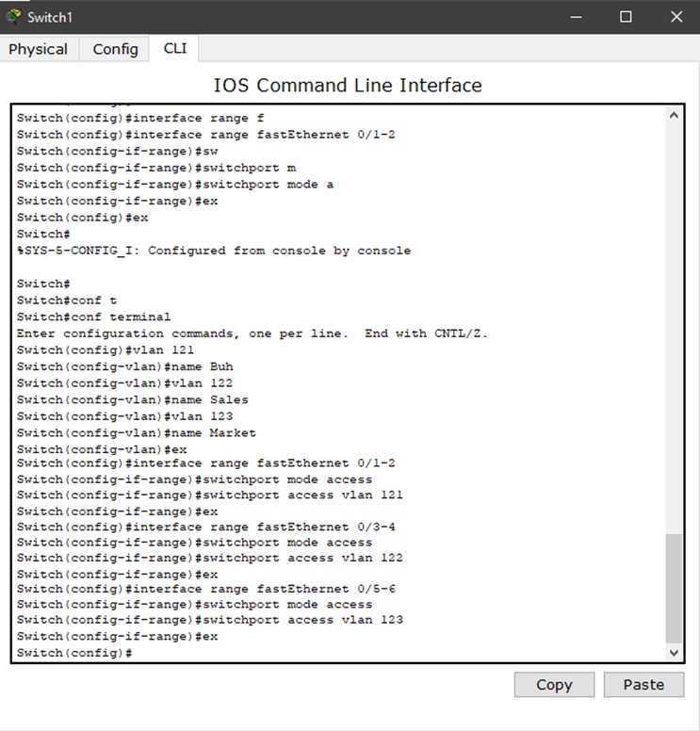700x731 pixels.
Task: Click the scrollbar up arrow
Action: click(674, 115)
